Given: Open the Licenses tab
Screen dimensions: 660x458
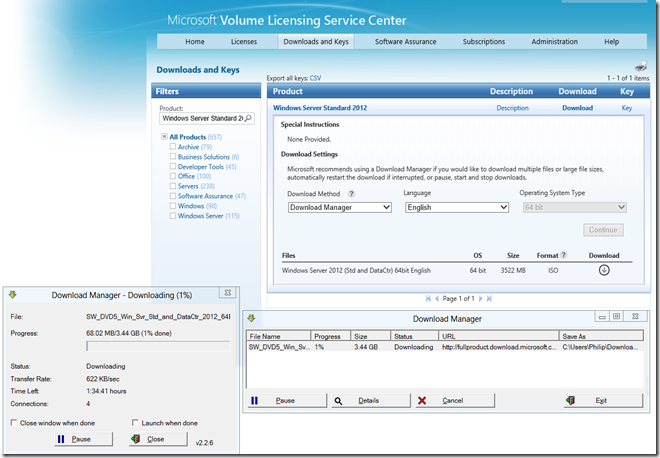Looking at the screenshot, I should pos(244,42).
